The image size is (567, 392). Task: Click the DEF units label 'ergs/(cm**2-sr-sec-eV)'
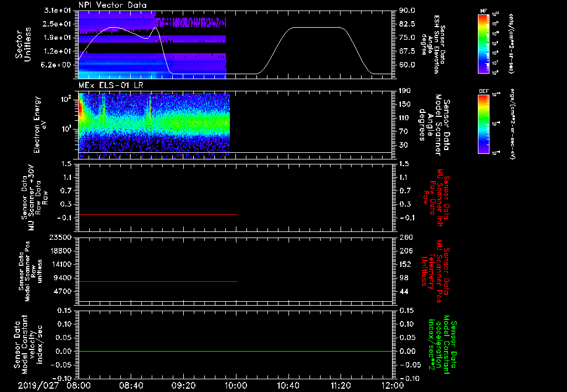pyautogui.click(x=512, y=124)
